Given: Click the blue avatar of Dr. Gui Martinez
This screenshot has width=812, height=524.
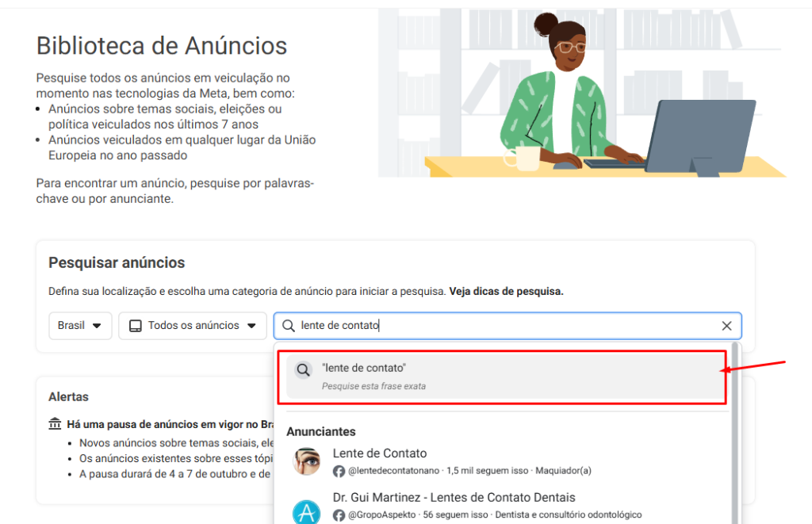Looking at the screenshot, I should click(306, 511).
